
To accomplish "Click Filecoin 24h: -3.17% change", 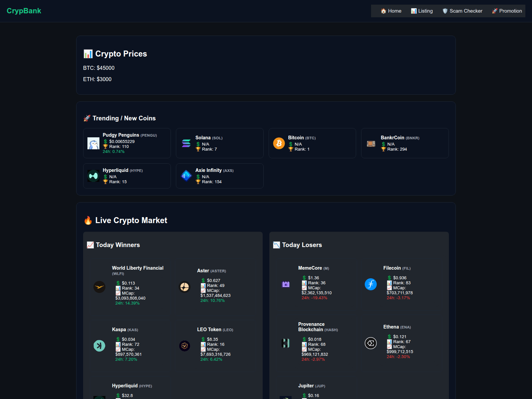I will pyautogui.click(x=398, y=298).
